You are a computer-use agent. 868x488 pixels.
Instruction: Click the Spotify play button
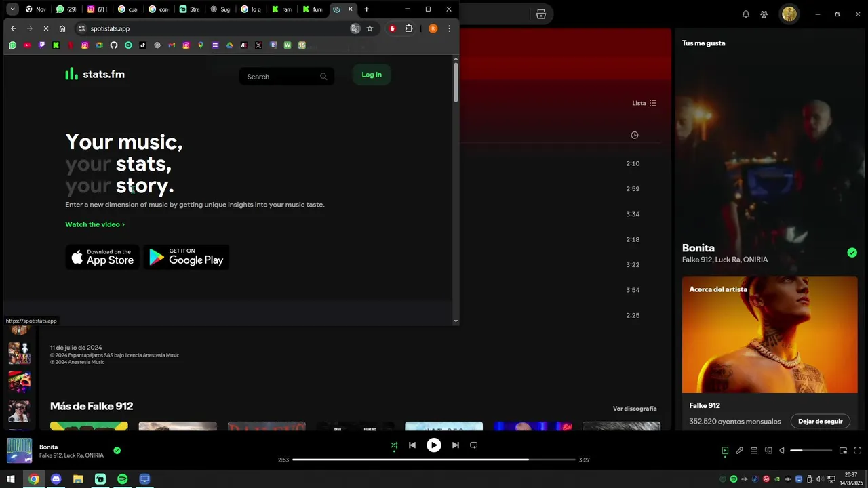click(x=434, y=445)
